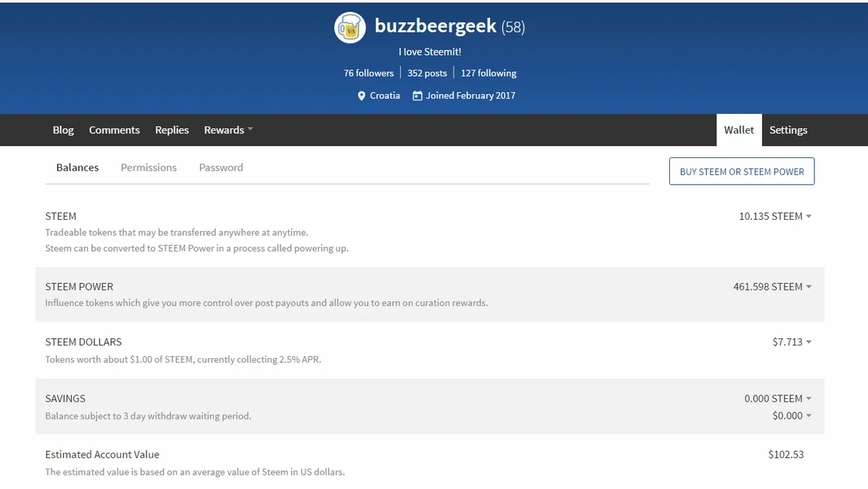Click the calendar icon beside Joined date
868x489 pixels.
[417, 96]
